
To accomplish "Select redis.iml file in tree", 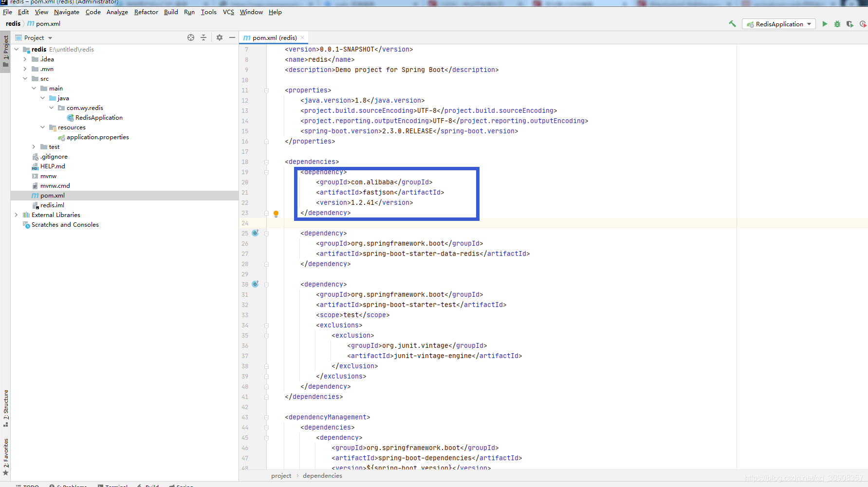I will tap(52, 205).
